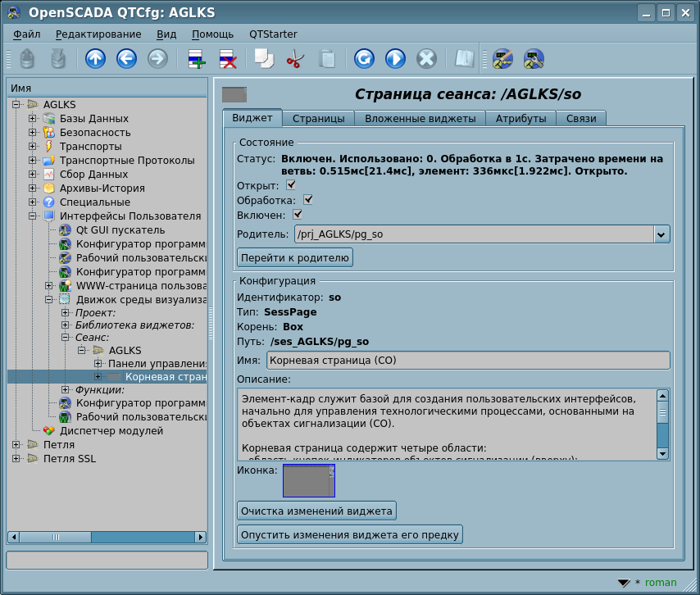Click the description box scroll up arrow
The image size is (700, 595).
[x=662, y=396]
